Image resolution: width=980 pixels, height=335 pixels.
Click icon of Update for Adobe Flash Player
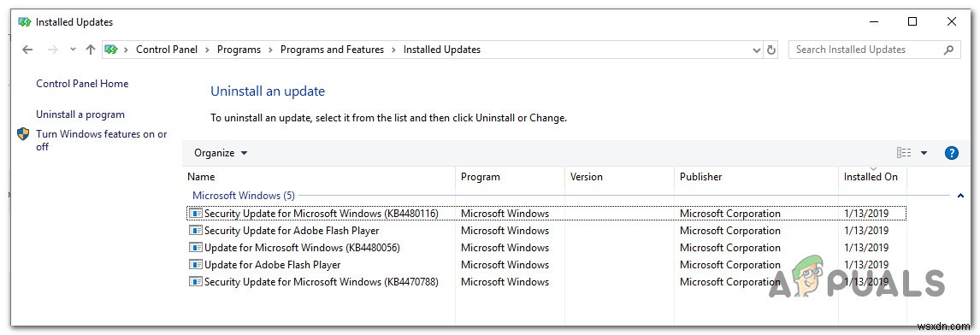[196, 265]
